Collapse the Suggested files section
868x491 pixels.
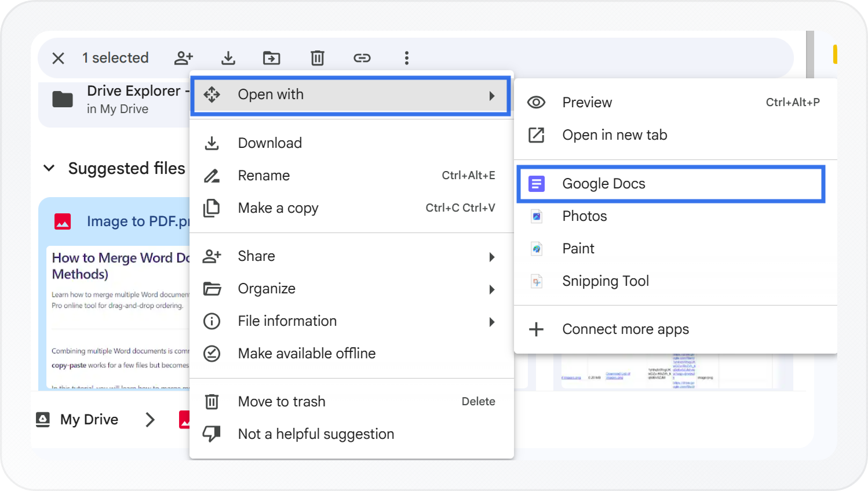coord(49,168)
